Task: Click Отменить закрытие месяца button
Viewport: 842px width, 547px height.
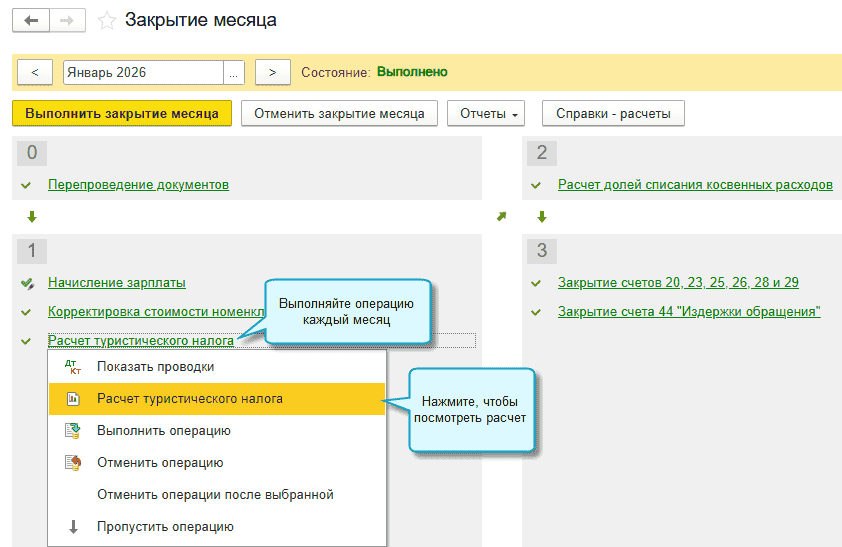Action: [339, 114]
